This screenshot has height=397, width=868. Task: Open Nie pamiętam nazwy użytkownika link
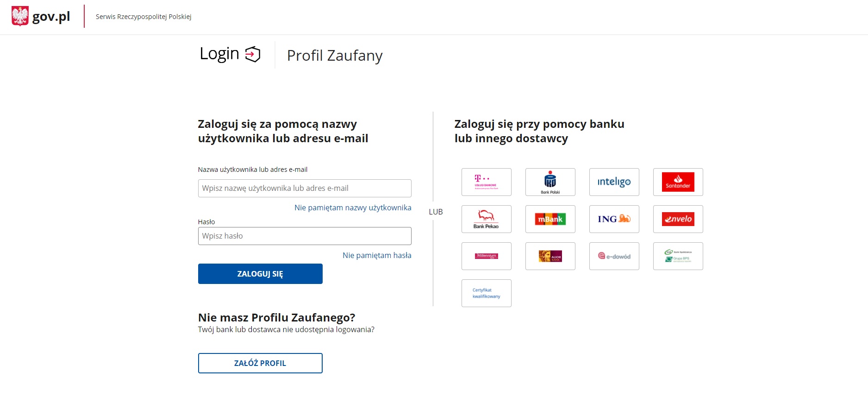click(x=353, y=208)
